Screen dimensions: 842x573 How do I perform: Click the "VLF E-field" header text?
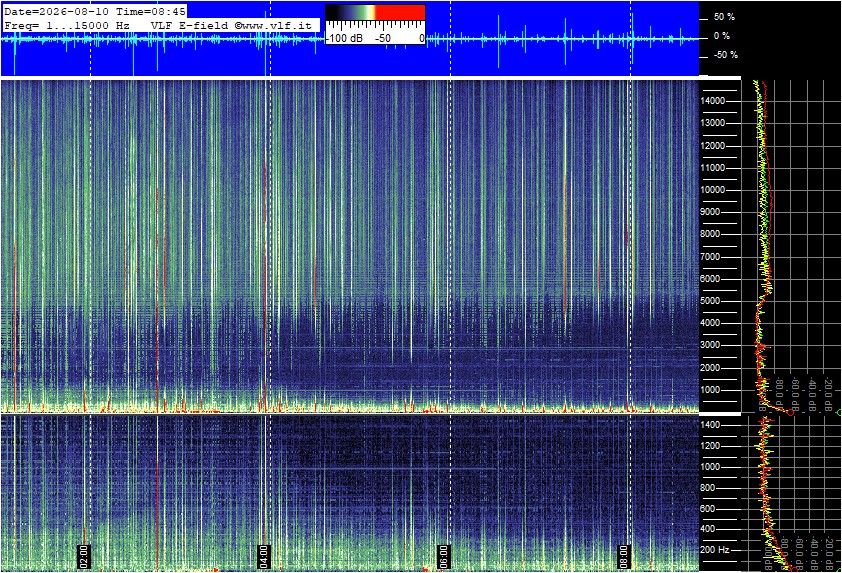190,25
